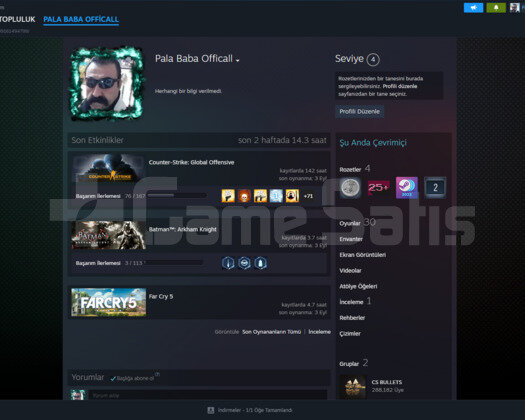Click the Counter-Strike: Global Offensive title link
This screenshot has height=420, width=525.
(x=191, y=162)
